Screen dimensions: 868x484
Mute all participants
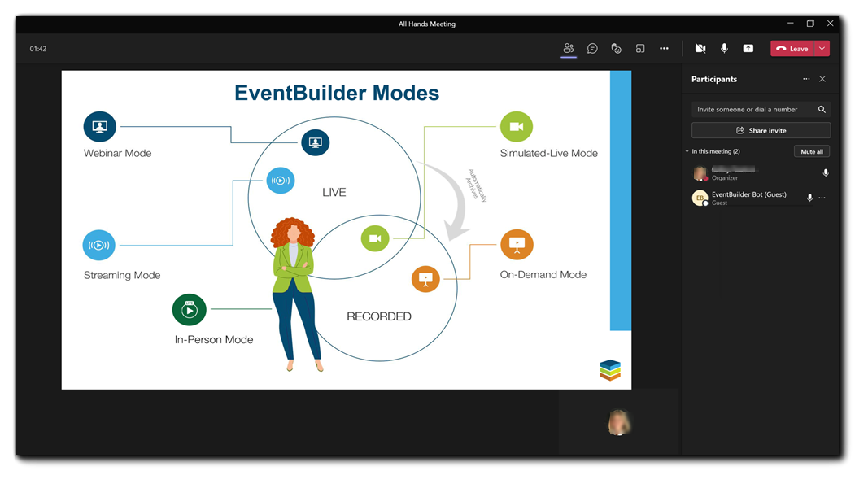[812, 151]
